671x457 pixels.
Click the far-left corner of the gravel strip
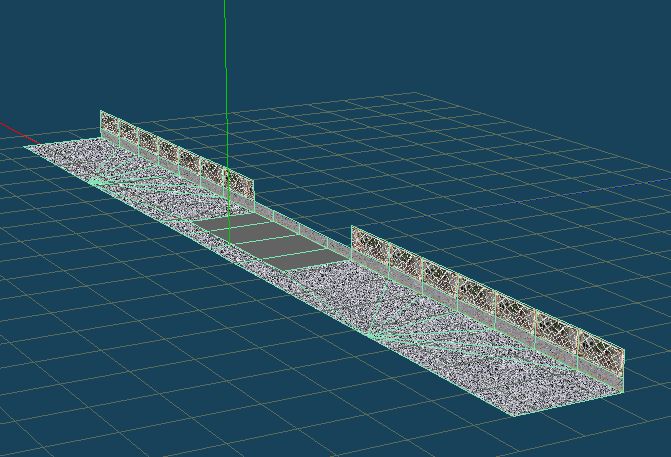point(27,146)
